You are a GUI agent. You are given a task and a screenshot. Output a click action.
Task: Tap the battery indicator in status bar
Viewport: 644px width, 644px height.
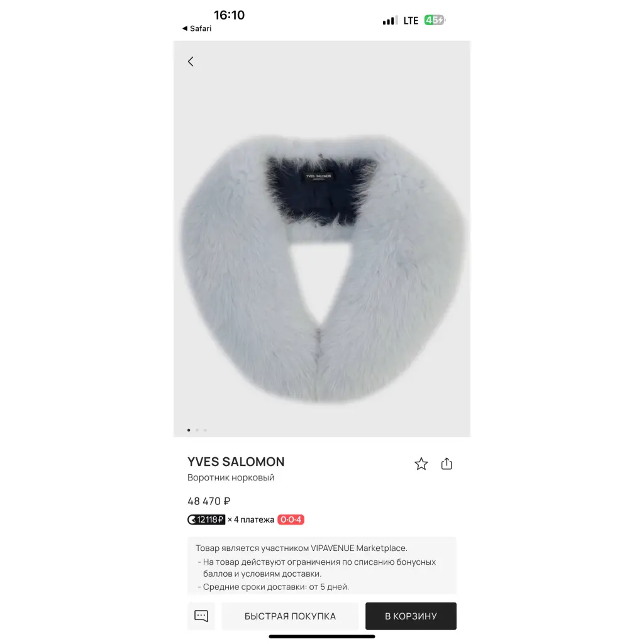tap(435, 20)
